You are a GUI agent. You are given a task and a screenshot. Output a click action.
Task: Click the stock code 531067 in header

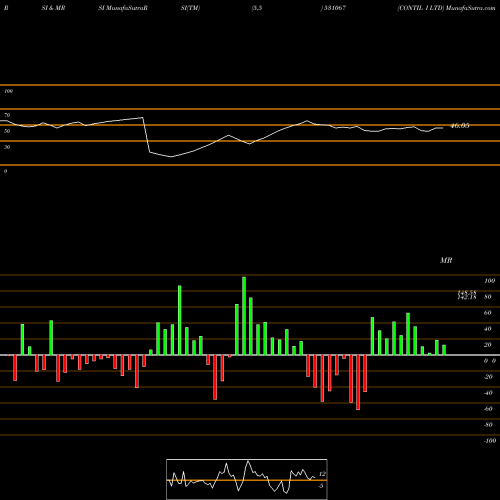(x=335, y=8)
